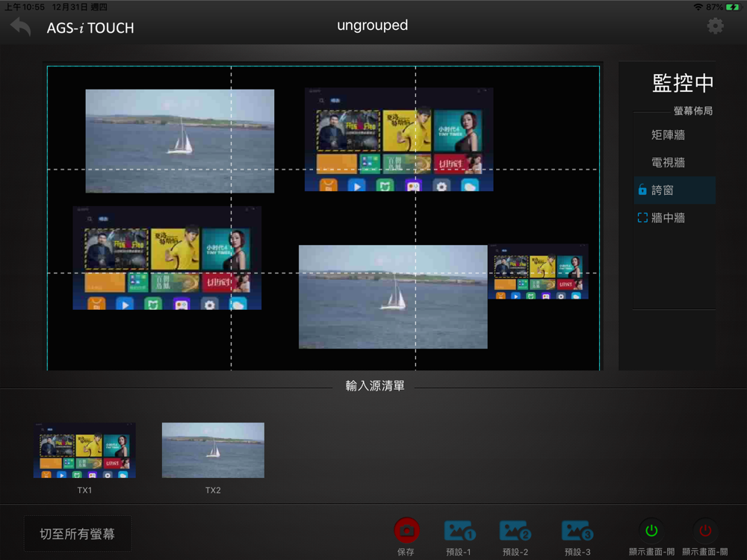Click the 預設-2 label
Screen dimensions: 747x560
click(515, 552)
